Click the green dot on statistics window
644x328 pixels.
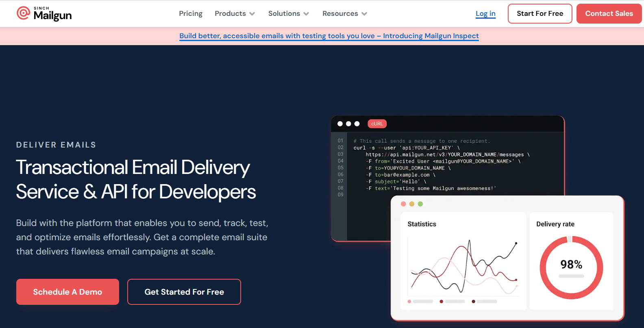point(420,204)
